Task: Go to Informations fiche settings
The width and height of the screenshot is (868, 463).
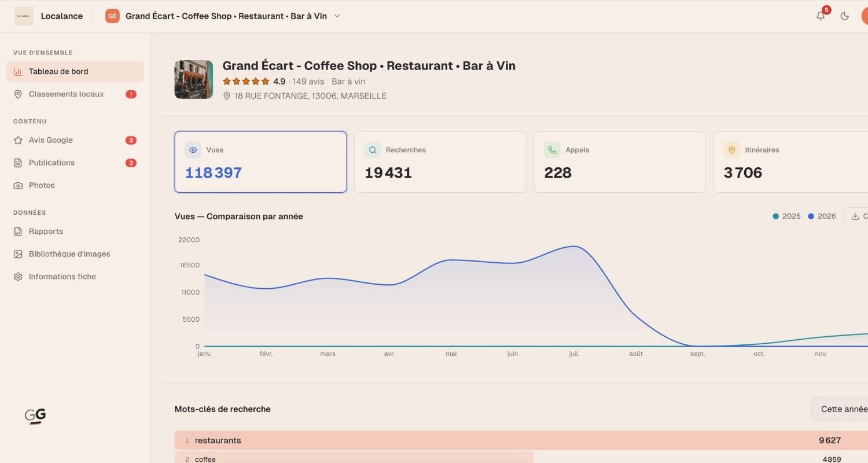Action: tap(75, 277)
